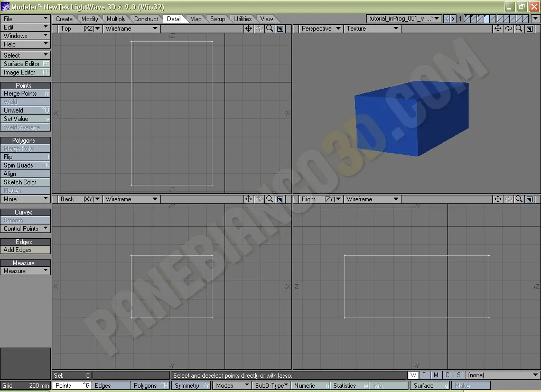Viewport: 541px width, 392px height.
Task: Open the Construct tab
Action: 146,19
